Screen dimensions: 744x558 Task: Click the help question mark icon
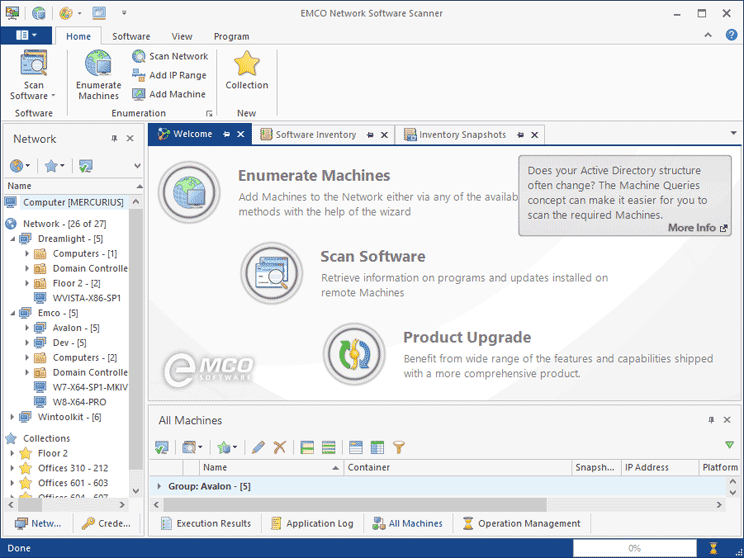coord(731,35)
